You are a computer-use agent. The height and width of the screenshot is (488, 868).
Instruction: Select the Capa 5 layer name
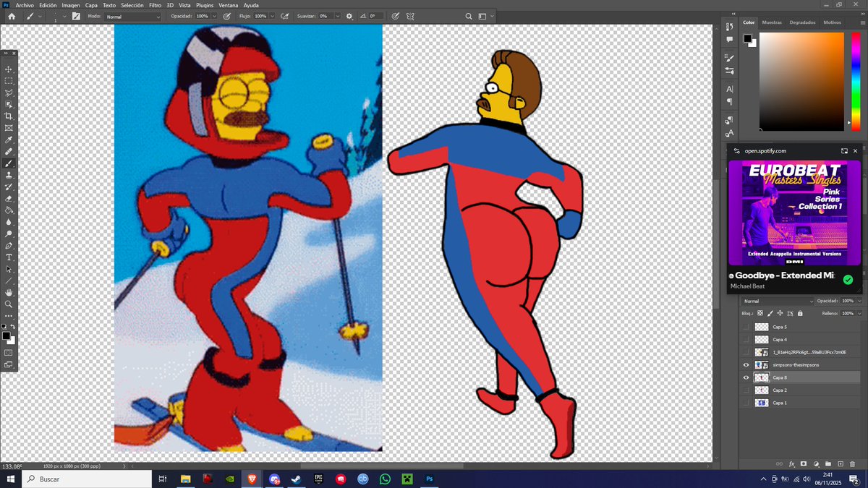click(780, 327)
